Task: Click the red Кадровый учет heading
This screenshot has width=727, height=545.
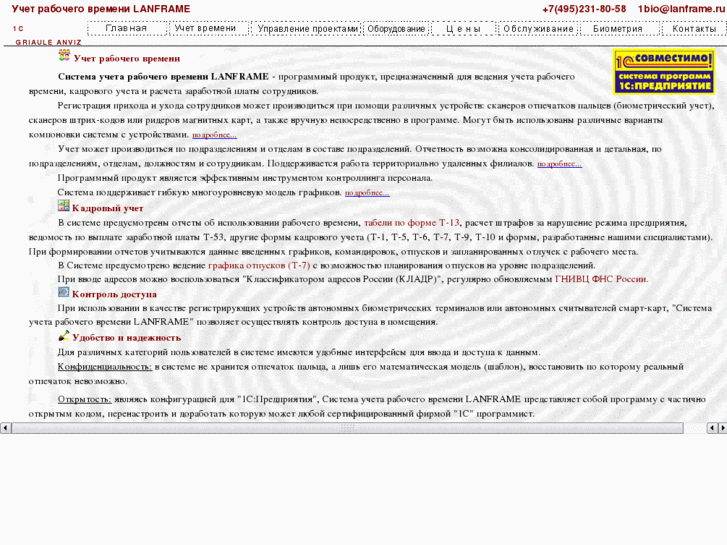Action: click(x=108, y=208)
